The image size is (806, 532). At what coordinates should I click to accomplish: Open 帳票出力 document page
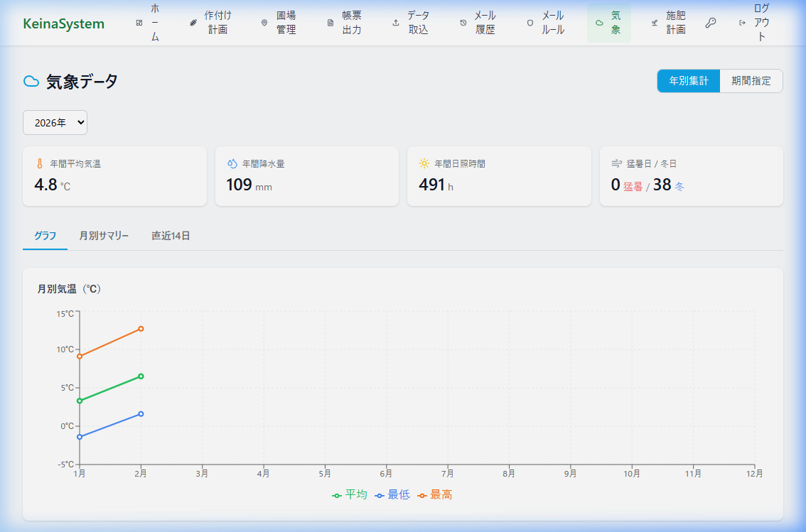click(344, 23)
